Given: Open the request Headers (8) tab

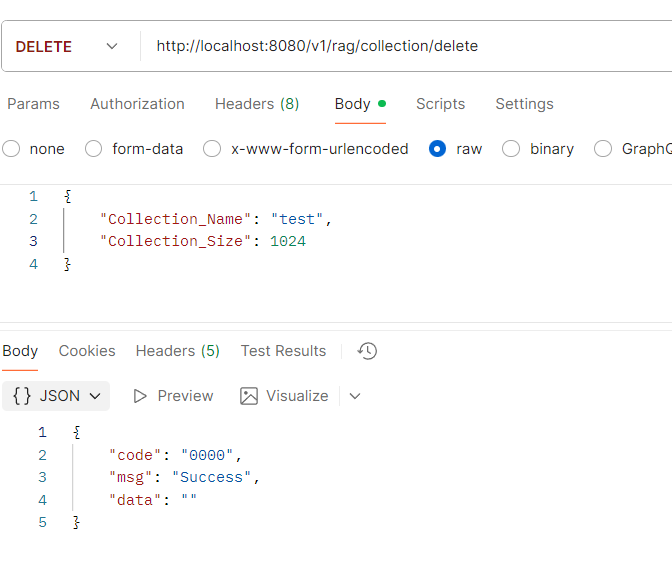Looking at the screenshot, I should [257, 104].
